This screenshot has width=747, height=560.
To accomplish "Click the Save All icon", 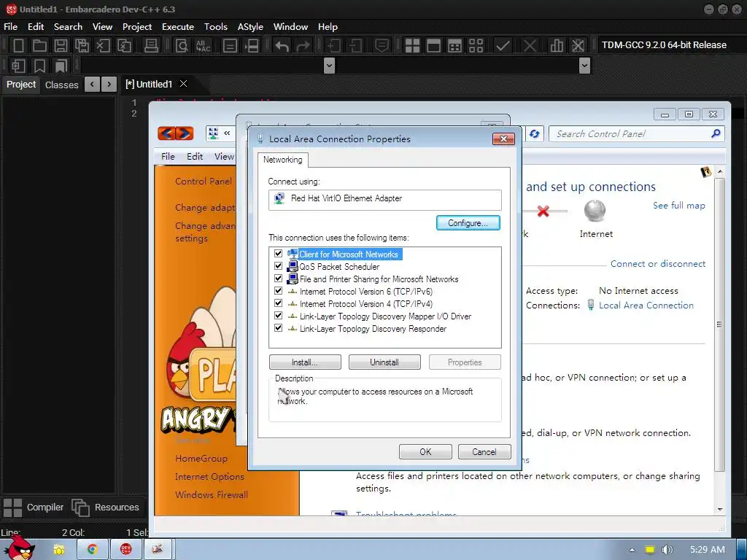I will tap(82, 46).
